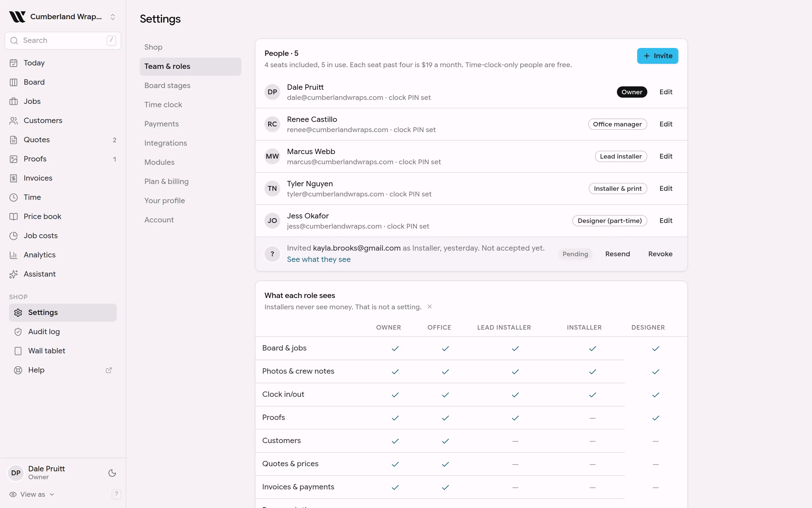Edit Tyler Nguyen's entry
The width and height of the screenshot is (812, 508).
[x=666, y=189]
